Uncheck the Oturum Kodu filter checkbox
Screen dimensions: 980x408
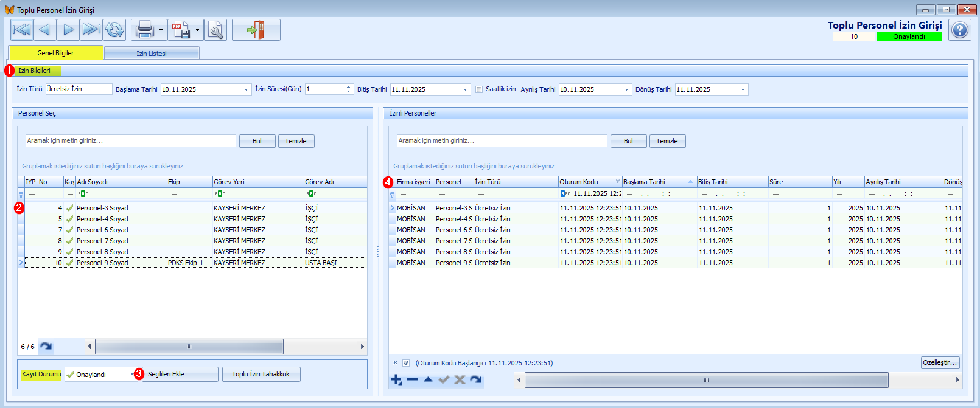406,363
